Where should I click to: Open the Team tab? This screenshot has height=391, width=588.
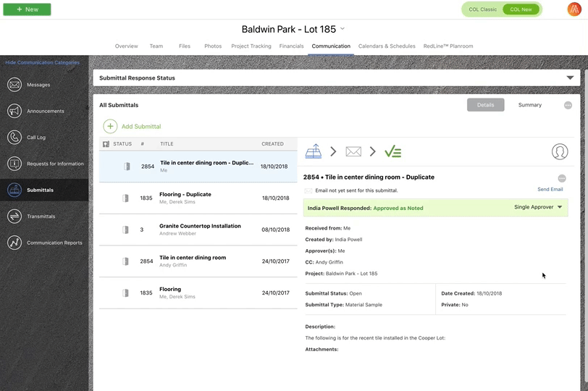[x=156, y=46]
